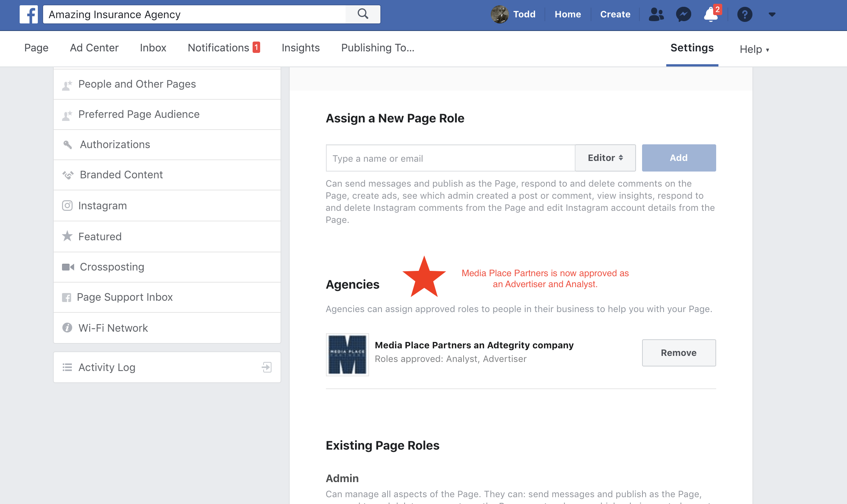Open the Crossposting settings section
This screenshot has height=504, width=847.
167,267
